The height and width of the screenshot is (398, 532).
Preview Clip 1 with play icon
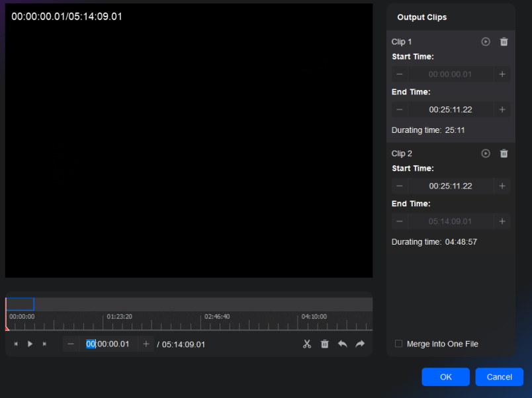[486, 42]
